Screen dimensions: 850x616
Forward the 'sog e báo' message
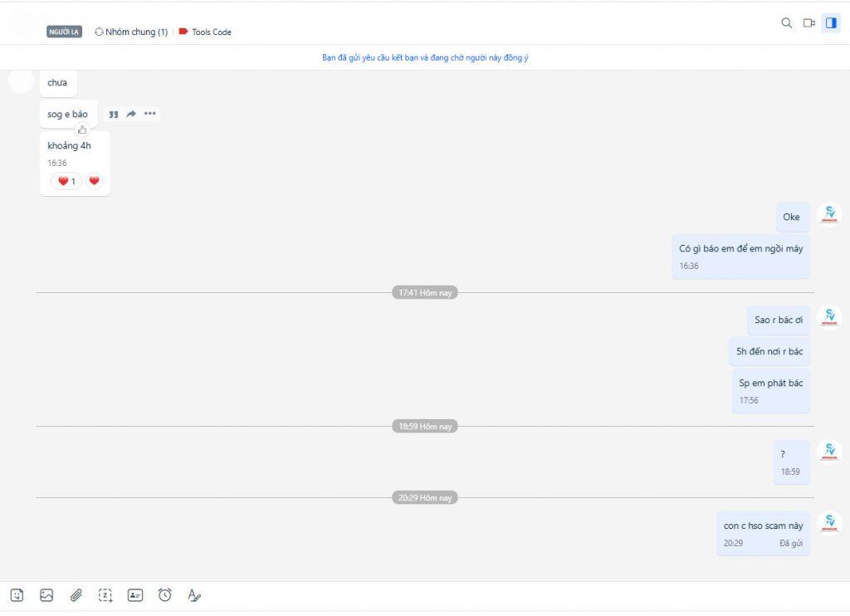131,115
